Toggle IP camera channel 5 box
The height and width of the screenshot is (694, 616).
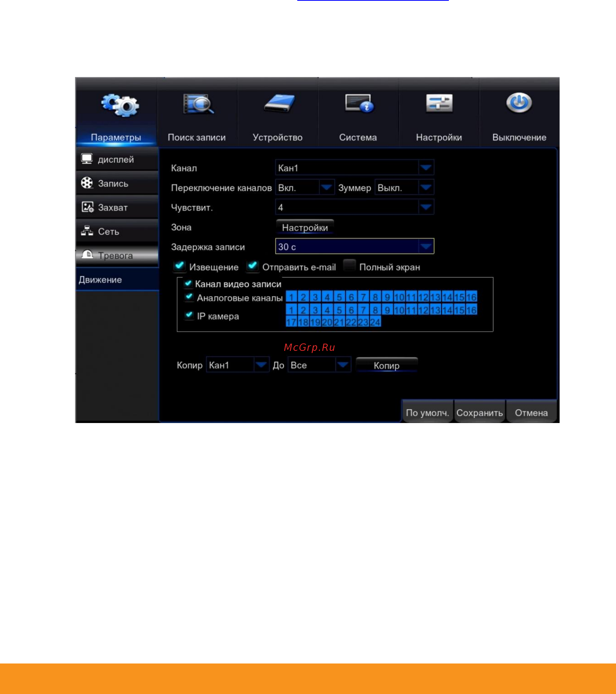coord(339,309)
